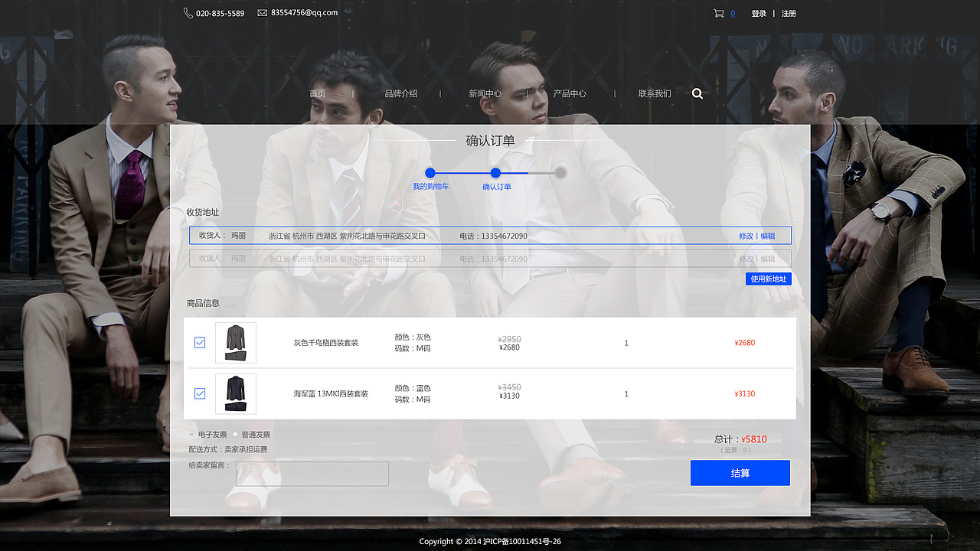Open the gray suit product thumbnail
This screenshot has height=551, width=980.
[236, 343]
